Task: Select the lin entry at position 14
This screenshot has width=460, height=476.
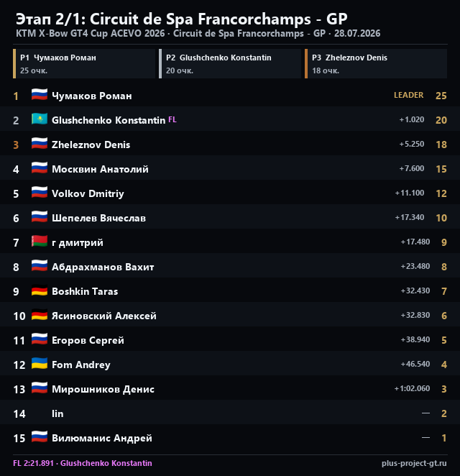Action: pyautogui.click(x=57, y=413)
